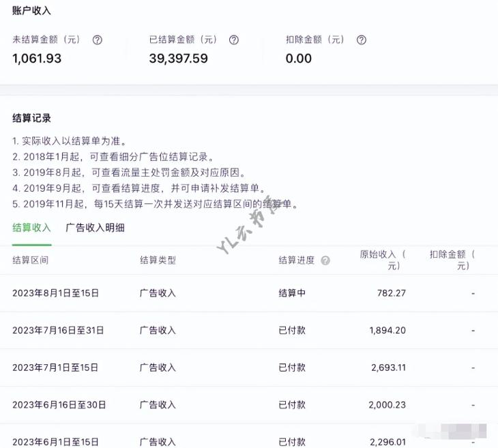
Task: Click the unsettled amount 1,061.93
Action: click(x=37, y=59)
